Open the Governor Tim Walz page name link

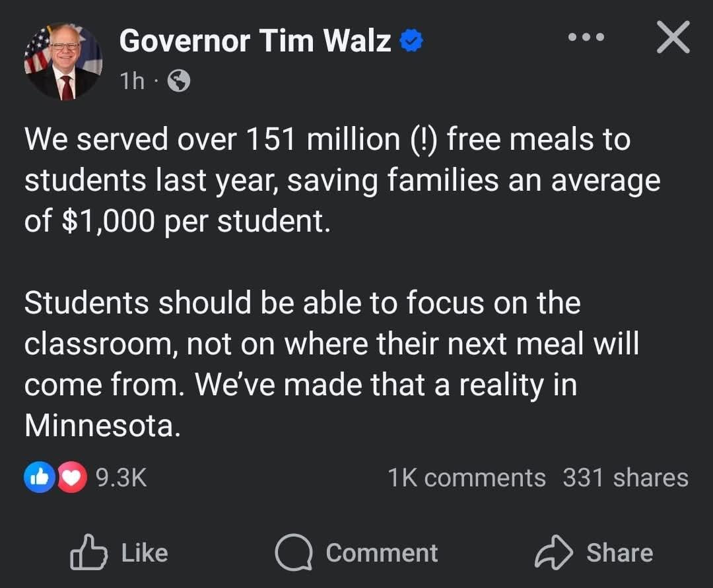tap(255, 41)
